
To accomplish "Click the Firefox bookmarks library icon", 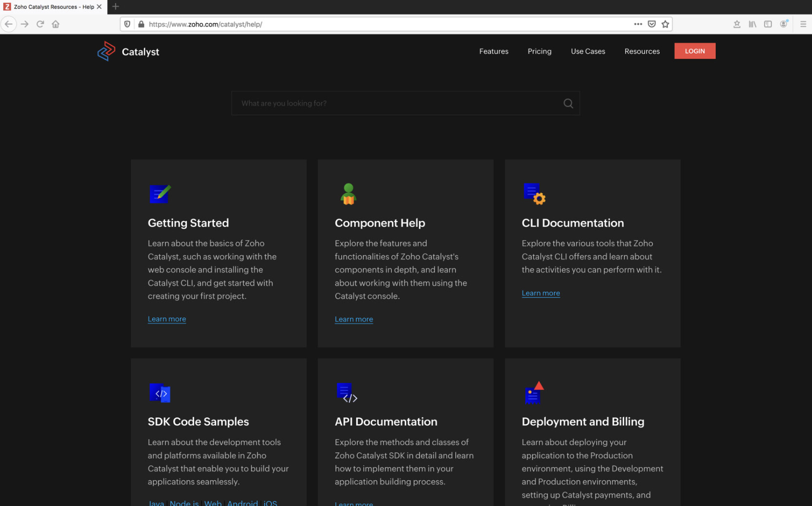I will point(752,24).
